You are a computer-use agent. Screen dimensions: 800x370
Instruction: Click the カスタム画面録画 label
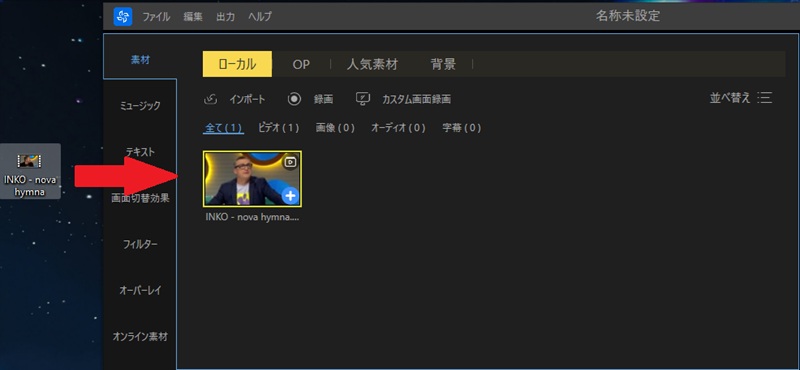click(416, 99)
